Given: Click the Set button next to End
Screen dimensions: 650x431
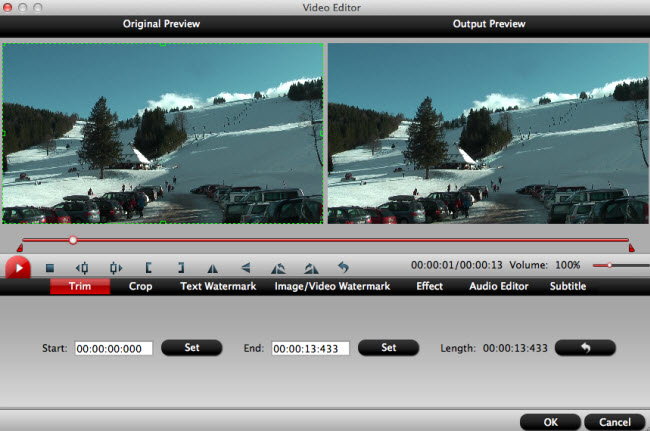Looking at the screenshot, I should (388, 348).
